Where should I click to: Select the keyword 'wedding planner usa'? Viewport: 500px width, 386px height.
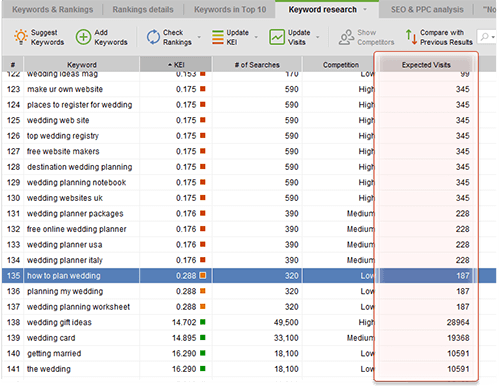click(x=64, y=245)
